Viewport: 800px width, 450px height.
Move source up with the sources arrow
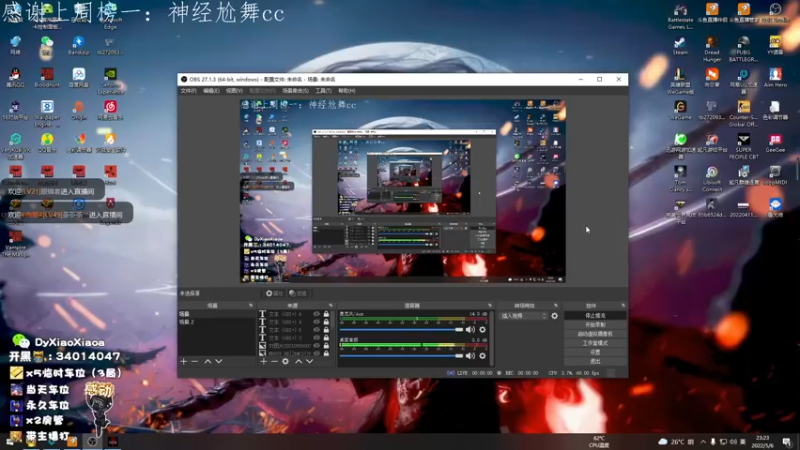(x=298, y=361)
